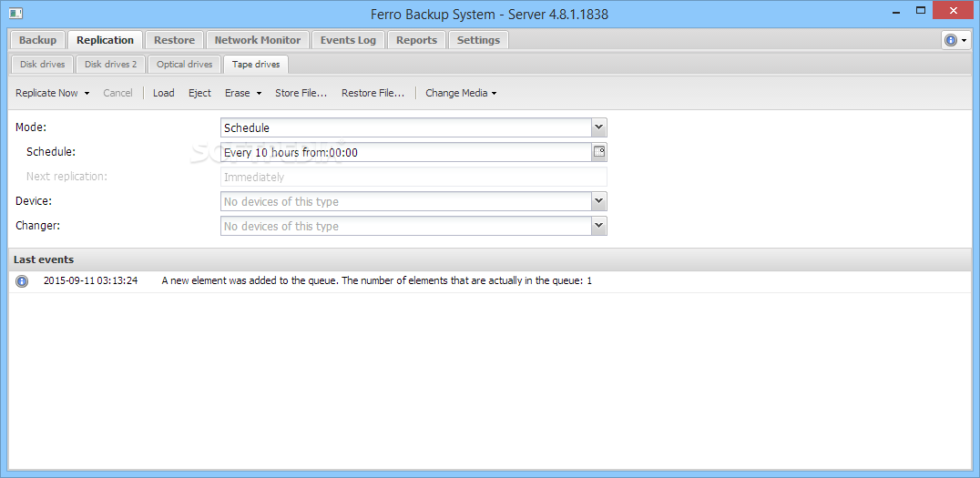The height and width of the screenshot is (478, 980).
Task: Click the Erase toolbar button
Action: tap(238, 93)
